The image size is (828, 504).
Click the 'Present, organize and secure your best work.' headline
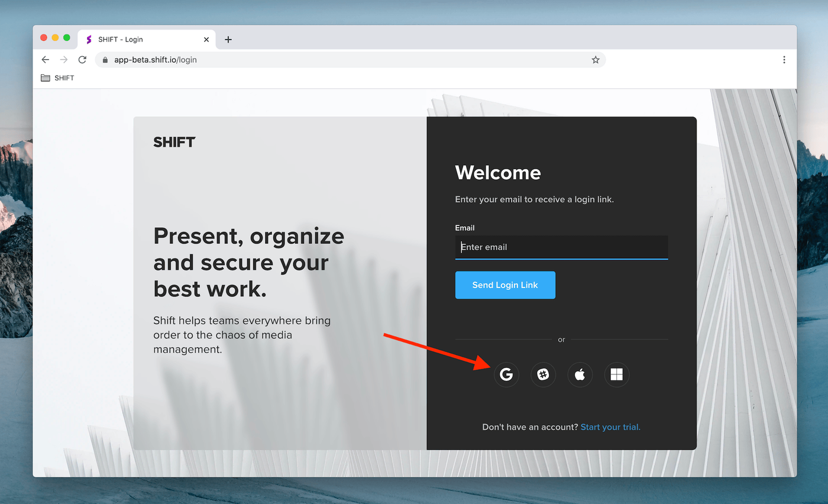click(x=248, y=262)
